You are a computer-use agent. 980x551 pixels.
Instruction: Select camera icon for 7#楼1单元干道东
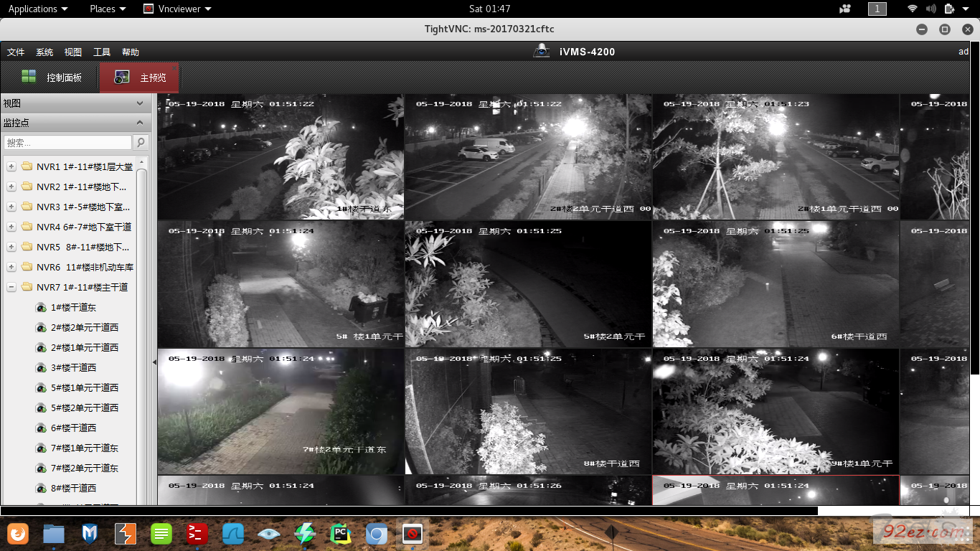(42, 448)
